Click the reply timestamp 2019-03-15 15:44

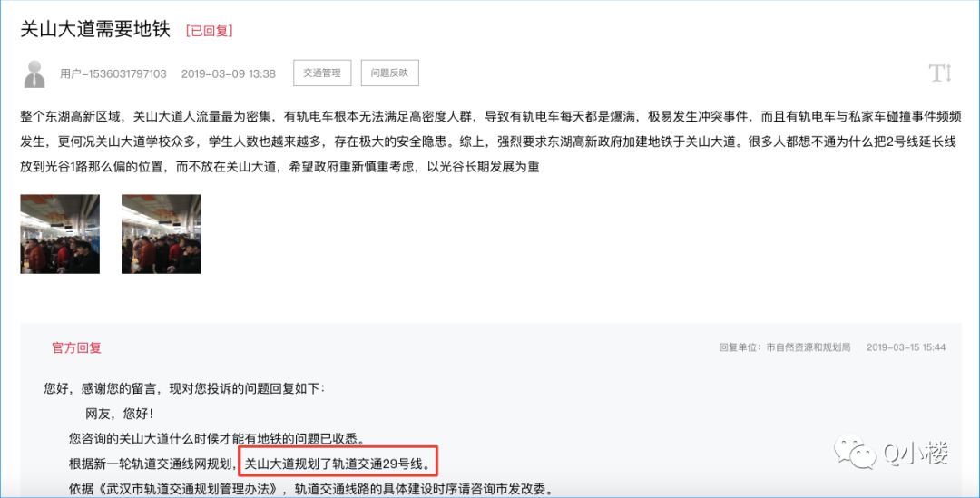click(x=906, y=347)
